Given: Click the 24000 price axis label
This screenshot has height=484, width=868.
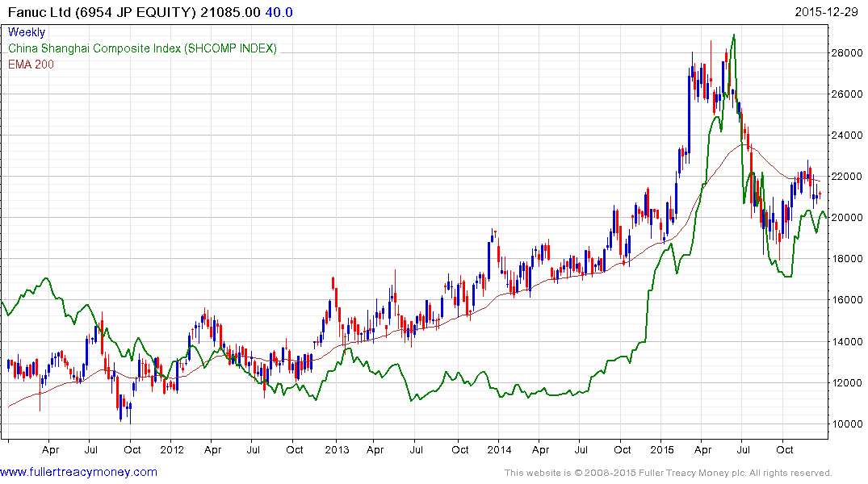Looking at the screenshot, I should pyautogui.click(x=849, y=136).
